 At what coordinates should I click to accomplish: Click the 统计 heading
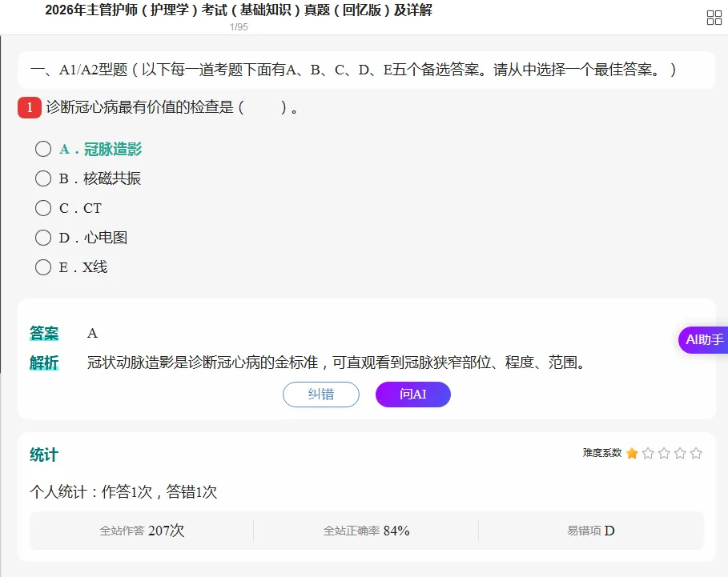click(x=44, y=455)
